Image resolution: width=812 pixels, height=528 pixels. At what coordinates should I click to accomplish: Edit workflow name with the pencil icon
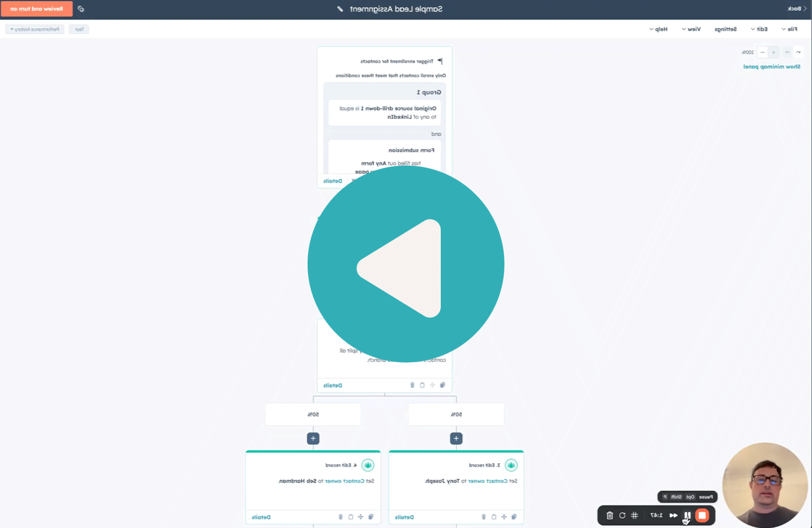[x=340, y=9]
